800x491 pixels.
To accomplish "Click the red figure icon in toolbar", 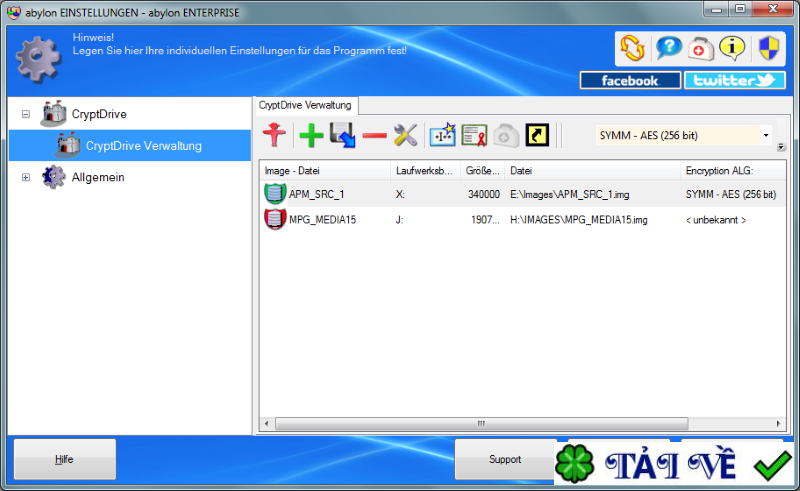I will pyautogui.click(x=274, y=135).
